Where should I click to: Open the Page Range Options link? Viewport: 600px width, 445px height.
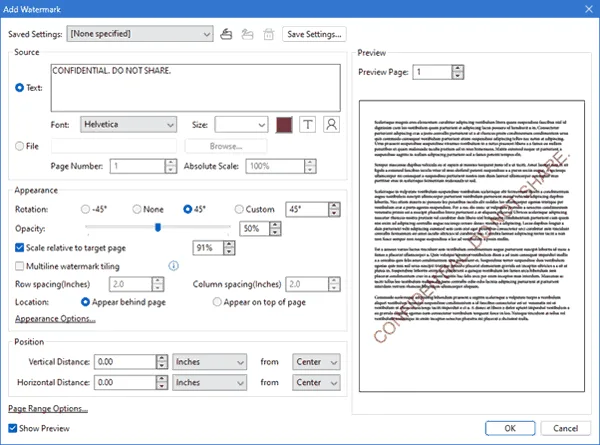[48, 408]
